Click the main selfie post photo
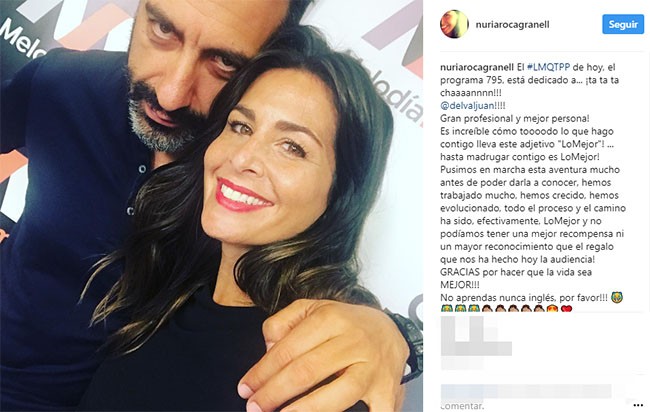 tap(211, 206)
